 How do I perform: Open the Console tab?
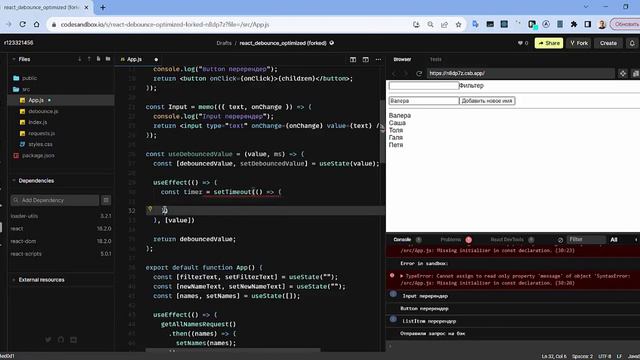[x=402, y=240]
